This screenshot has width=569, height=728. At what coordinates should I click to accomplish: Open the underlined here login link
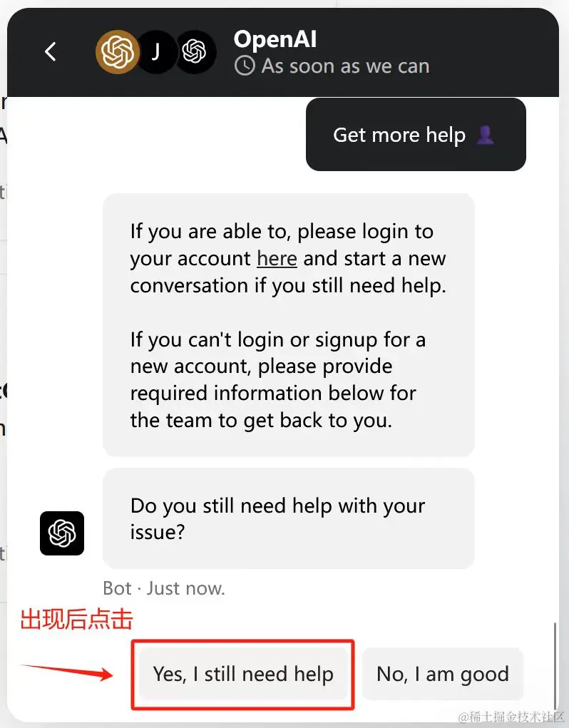277,259
